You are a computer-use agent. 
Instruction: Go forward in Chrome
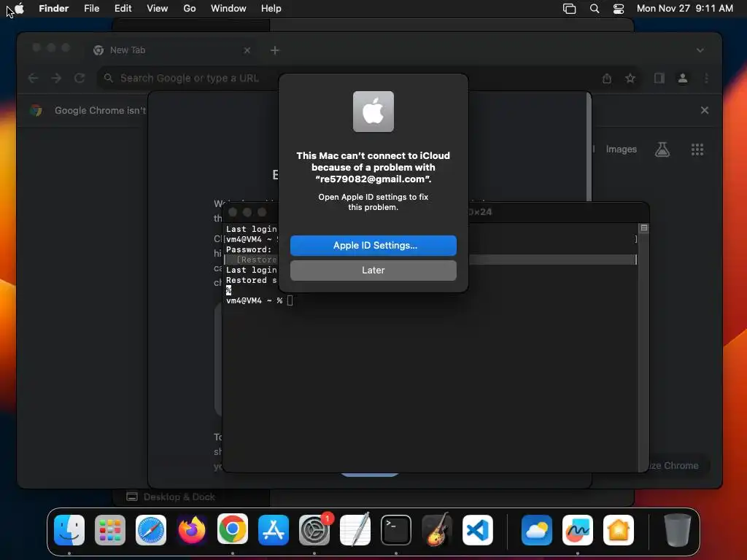56,78
